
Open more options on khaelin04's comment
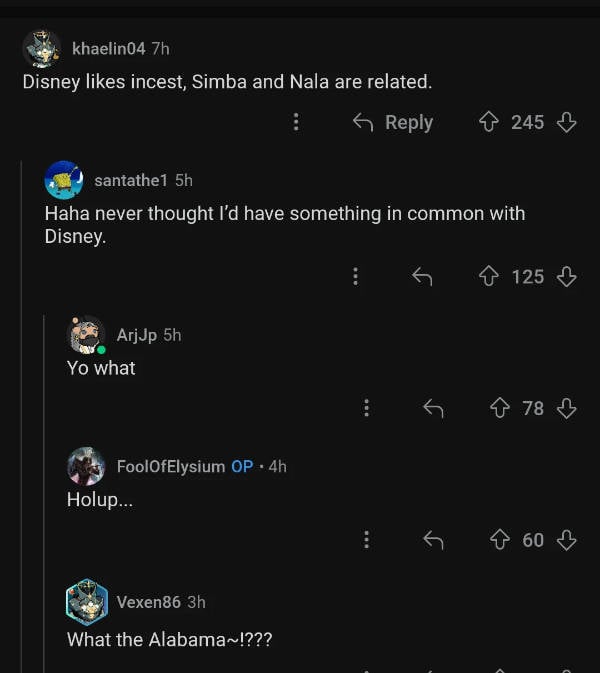[296, 122]
